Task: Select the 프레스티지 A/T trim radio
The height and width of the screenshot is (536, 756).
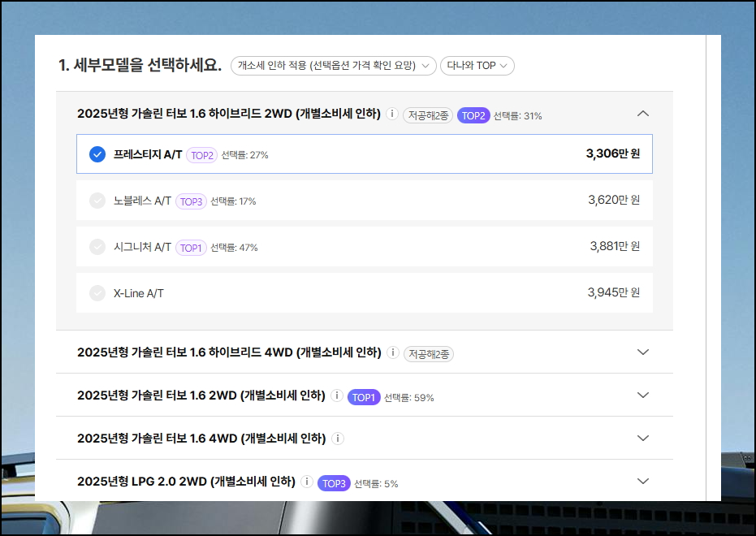Action: point(97,154)
